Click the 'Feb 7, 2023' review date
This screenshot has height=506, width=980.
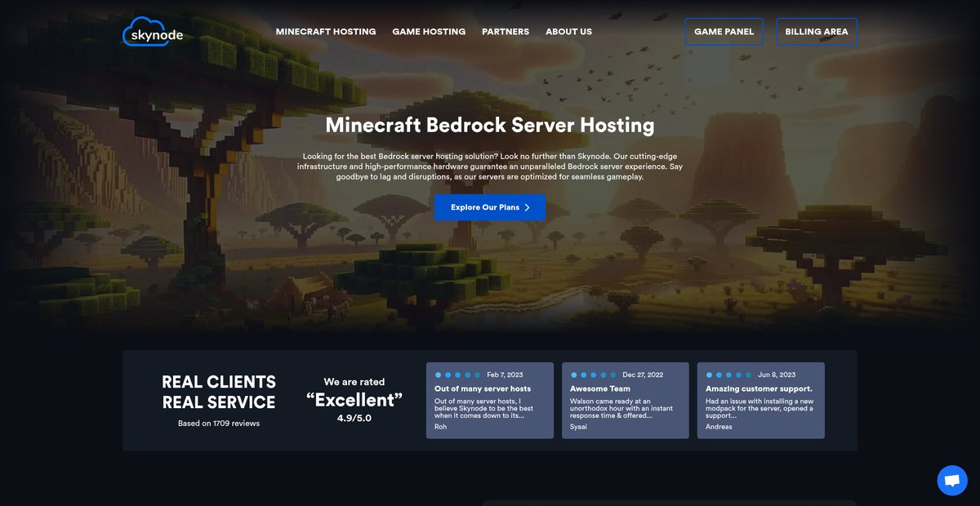[504, 375]
